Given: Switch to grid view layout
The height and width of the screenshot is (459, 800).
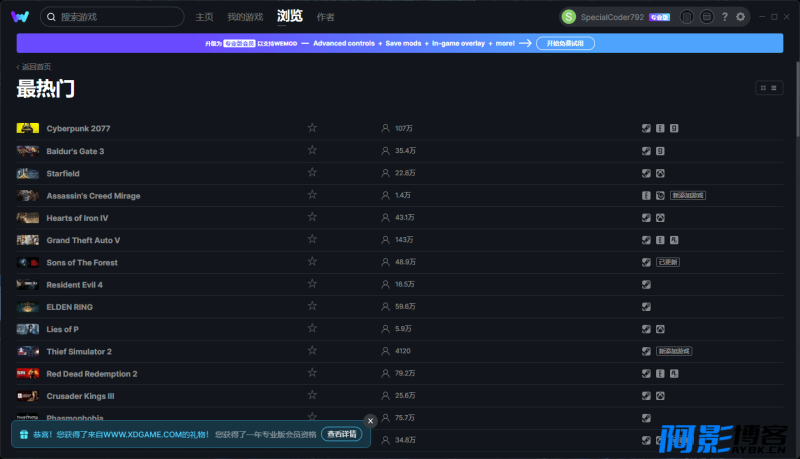Looking at the screenshot, I should (763, 88).
